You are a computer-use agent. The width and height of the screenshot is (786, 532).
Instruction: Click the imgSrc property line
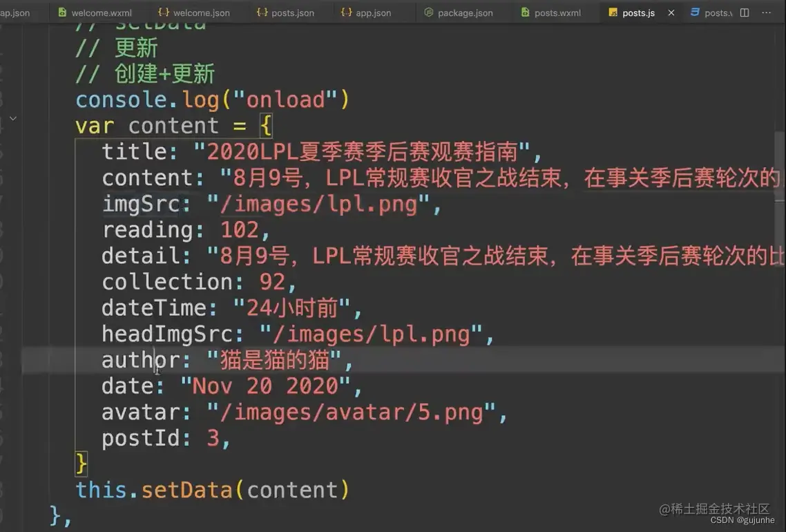coord(271,204)
